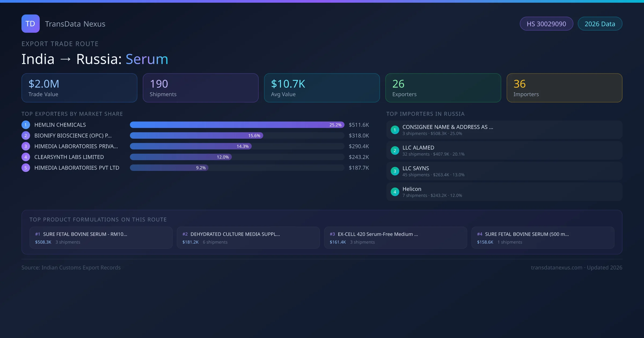
Task: Click the 15.6% Bionify share bar
Action: pos(196,135)
